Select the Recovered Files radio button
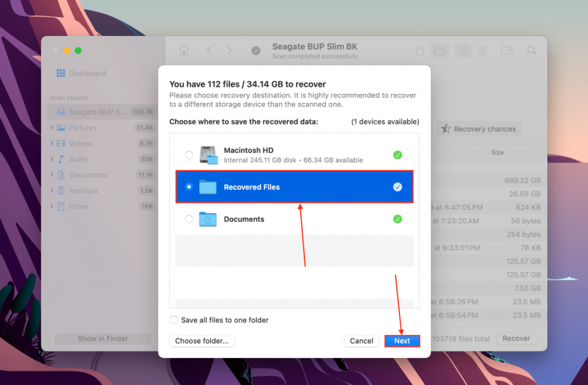The height and width of the screenshot is (385, 588). (x=189, y=186)
